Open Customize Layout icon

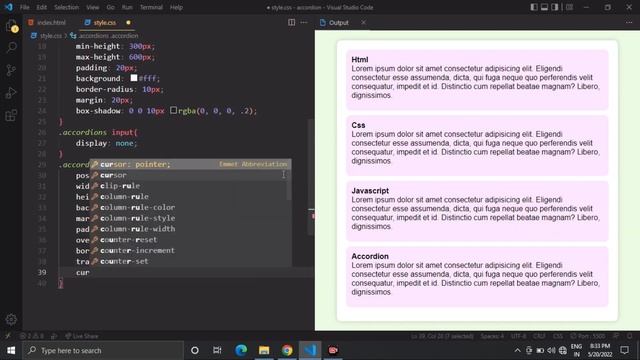(x=569, y=7)
